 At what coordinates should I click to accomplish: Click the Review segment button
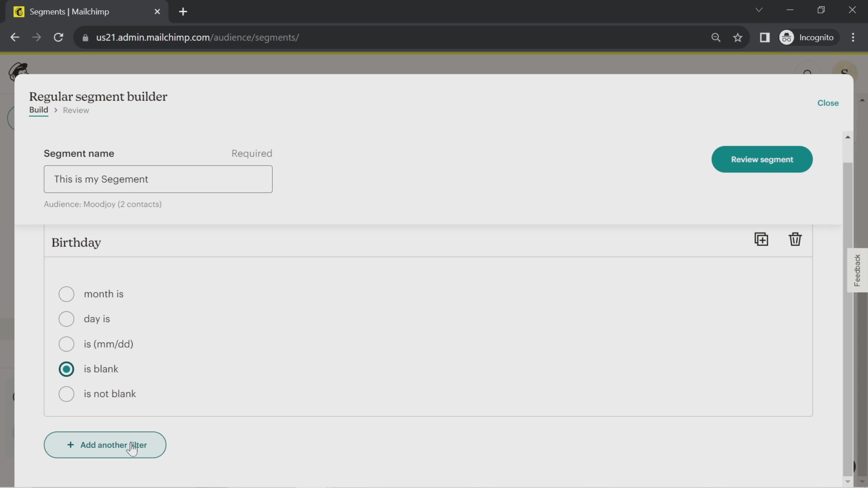click(762, 159)
